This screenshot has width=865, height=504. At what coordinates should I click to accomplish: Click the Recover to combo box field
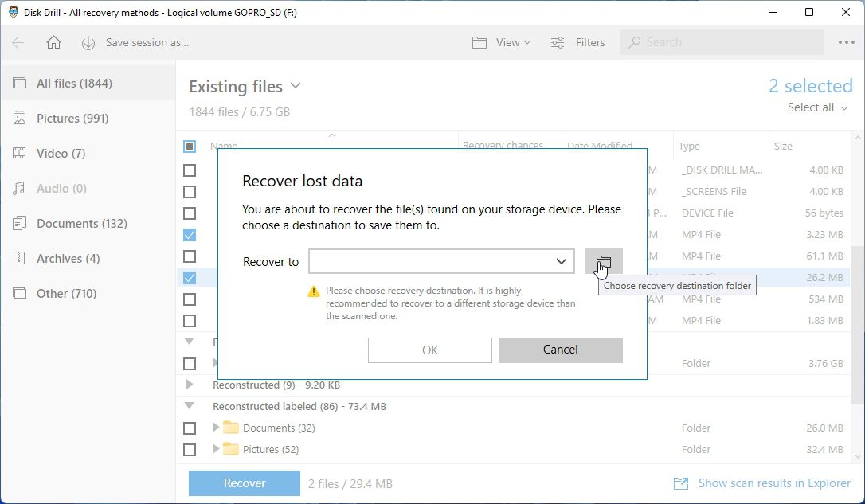tap(441, 261)
